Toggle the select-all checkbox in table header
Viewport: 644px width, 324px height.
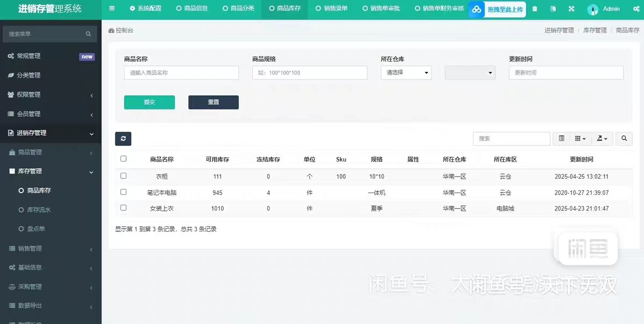pos(123,159)
